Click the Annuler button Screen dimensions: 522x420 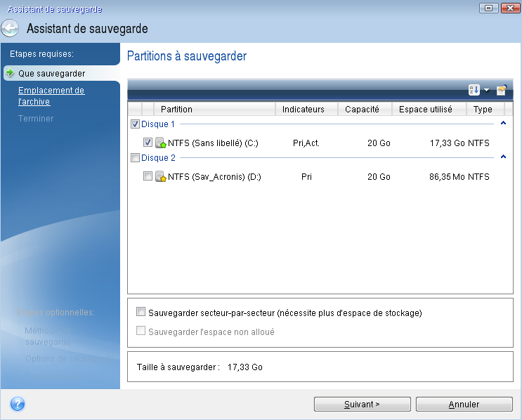click(x=464, y=404)
